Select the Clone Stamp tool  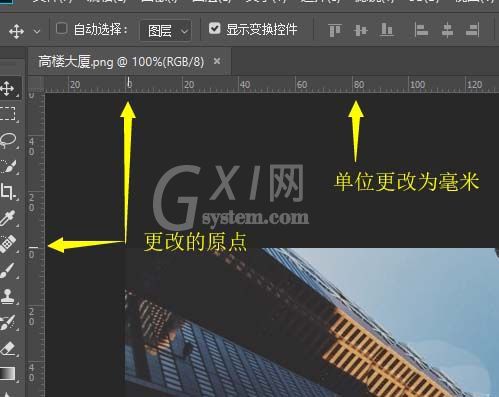tap(7, 296)
